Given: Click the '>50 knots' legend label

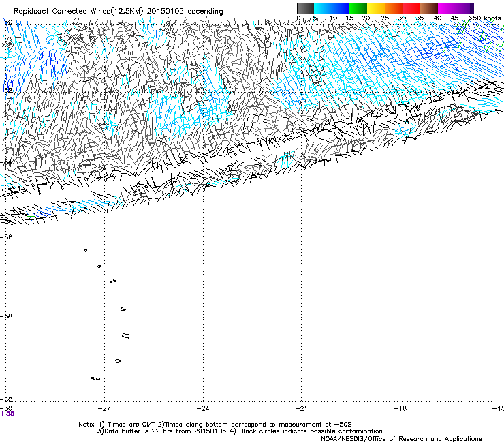Looking at the screenshot, I should pos(484,18).
